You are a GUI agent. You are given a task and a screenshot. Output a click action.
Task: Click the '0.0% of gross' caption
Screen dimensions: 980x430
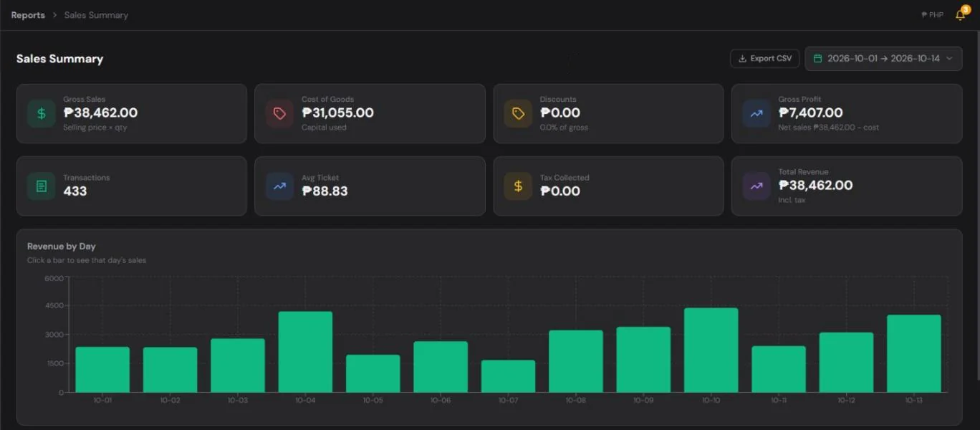(564, 128)
